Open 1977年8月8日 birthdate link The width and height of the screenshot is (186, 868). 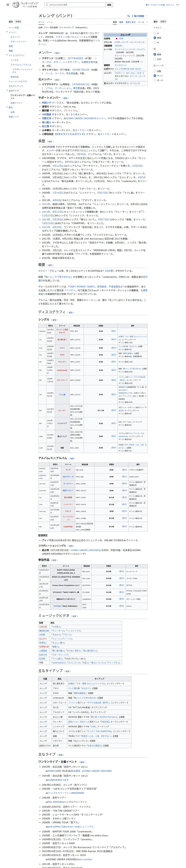tap(75, 58)
